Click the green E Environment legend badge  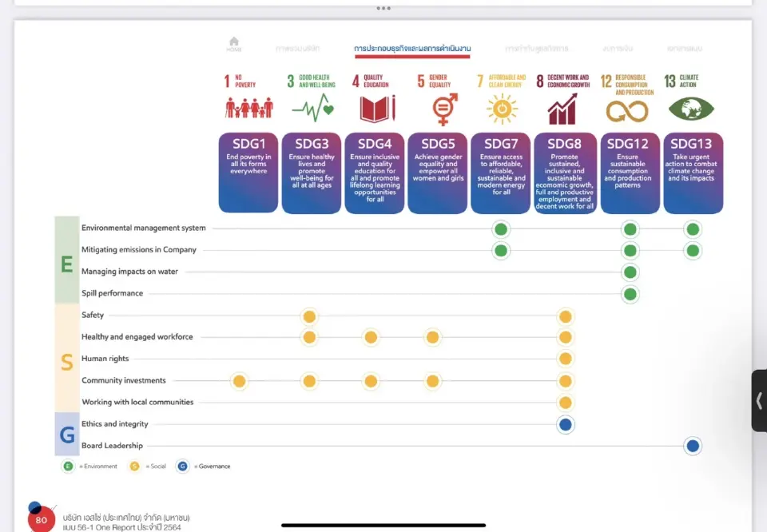click(68, 466)
